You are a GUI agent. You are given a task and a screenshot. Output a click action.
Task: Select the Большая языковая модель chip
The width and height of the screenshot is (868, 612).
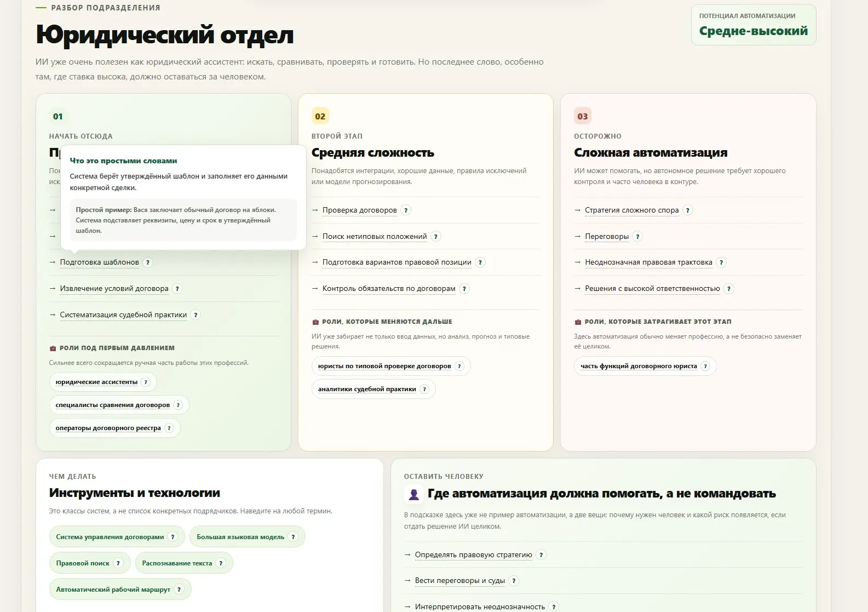click(248, 537)
